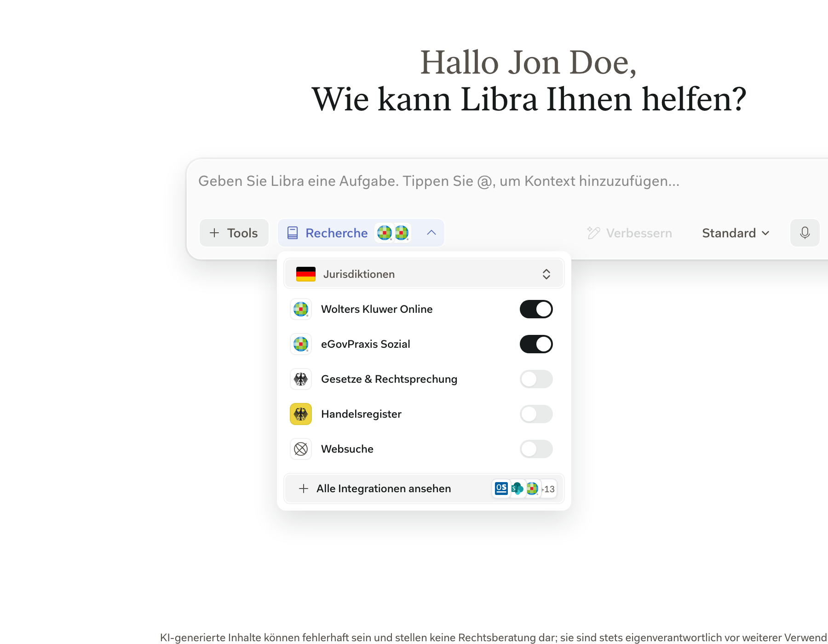Open the Jurisdiktionen dropdown
Screen dimensions: 828x644
coord(424,274)
